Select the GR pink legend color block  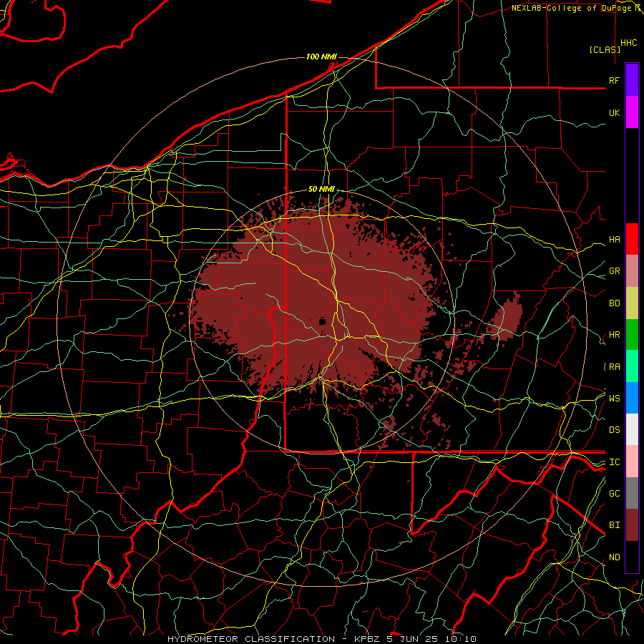coord(632,270)
